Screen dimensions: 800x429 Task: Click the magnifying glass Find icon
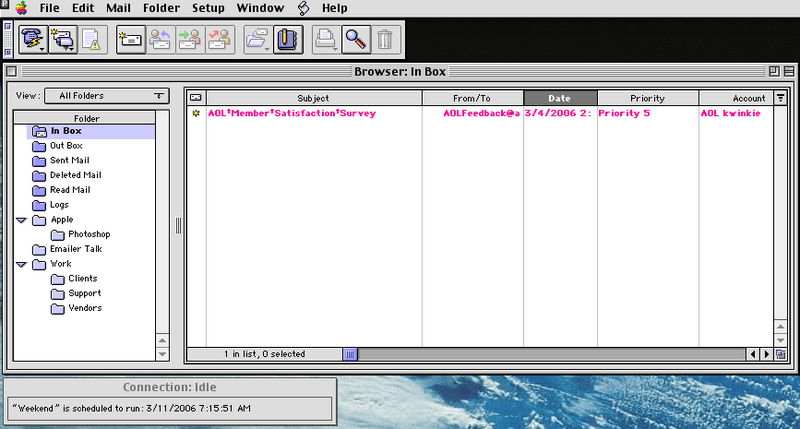coord(355,39)
